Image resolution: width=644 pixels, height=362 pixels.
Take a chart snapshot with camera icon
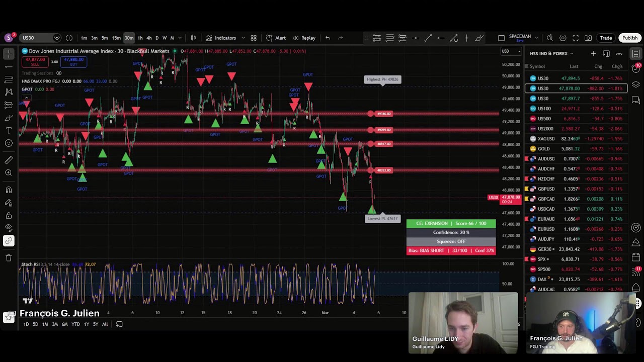[x=588, y=38]
